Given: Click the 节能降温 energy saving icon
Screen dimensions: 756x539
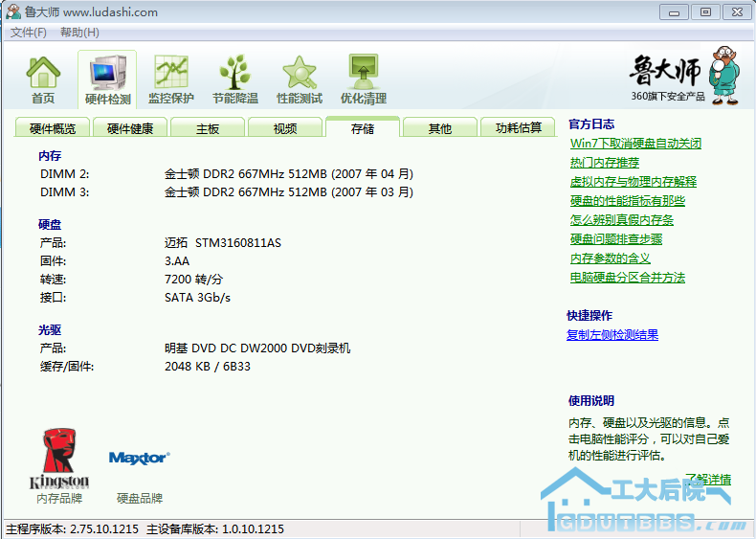Looking at the screenshot, I should point(234,79).
